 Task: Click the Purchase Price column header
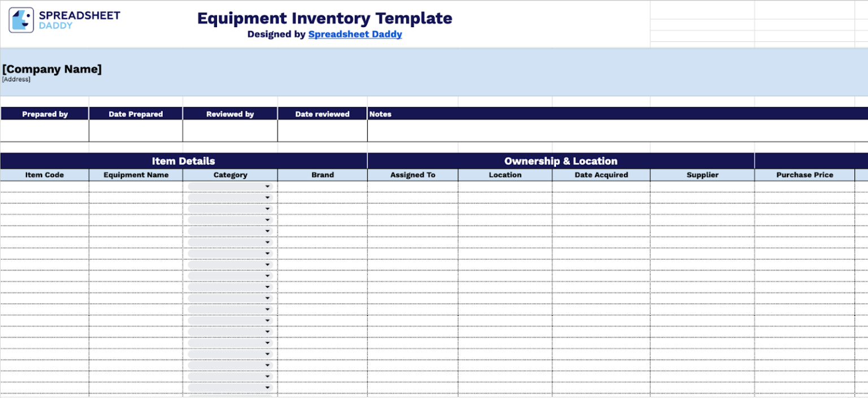[805, 175]
